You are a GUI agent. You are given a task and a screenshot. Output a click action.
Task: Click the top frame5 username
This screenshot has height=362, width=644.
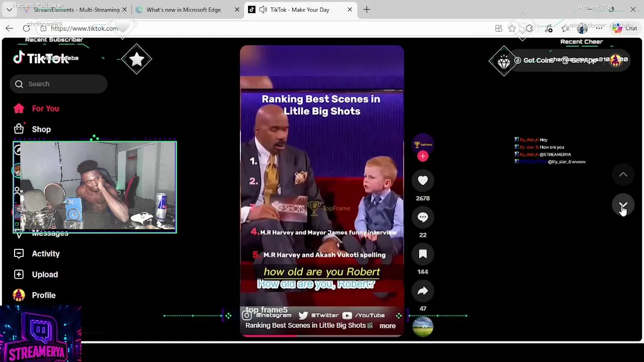click(267, 310)
